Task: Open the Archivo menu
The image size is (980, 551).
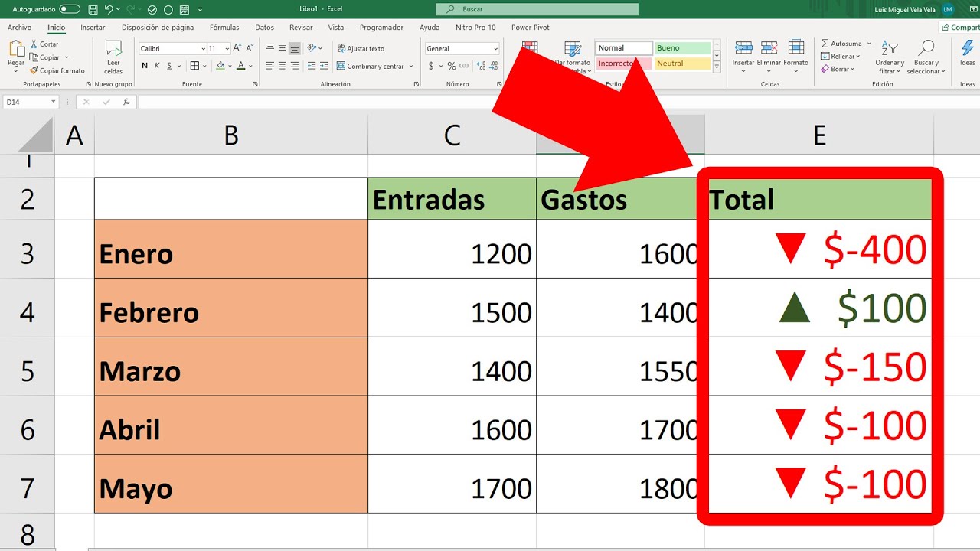Action: (x=20, y=28)
